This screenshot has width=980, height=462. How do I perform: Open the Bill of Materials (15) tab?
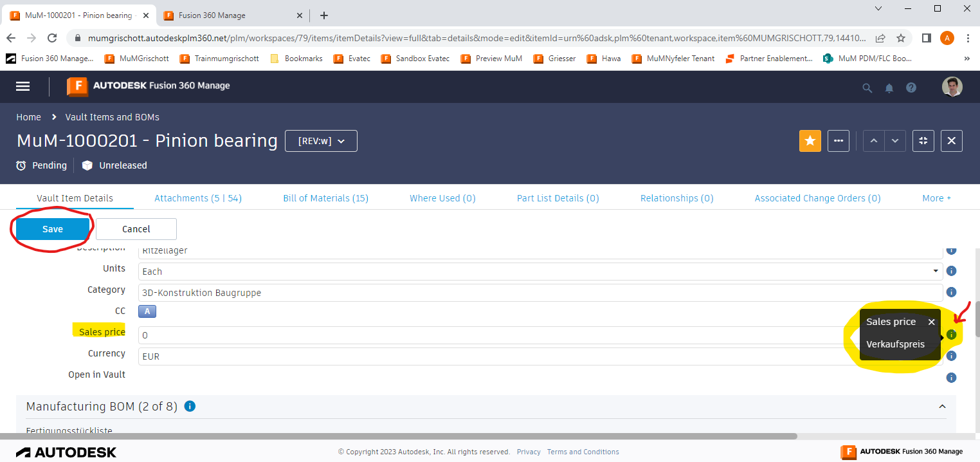pyautogui.click(x=325, y=198)
